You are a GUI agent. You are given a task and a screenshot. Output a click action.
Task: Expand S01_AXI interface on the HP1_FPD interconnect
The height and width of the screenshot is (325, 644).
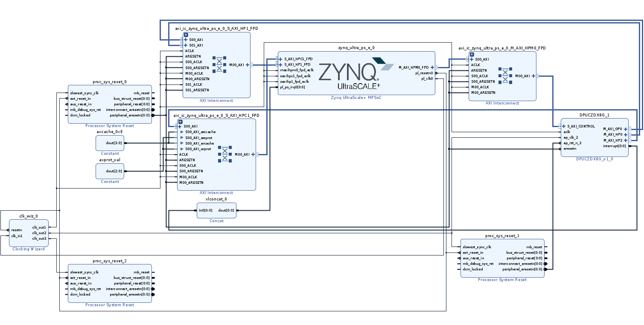coord(186,45)
